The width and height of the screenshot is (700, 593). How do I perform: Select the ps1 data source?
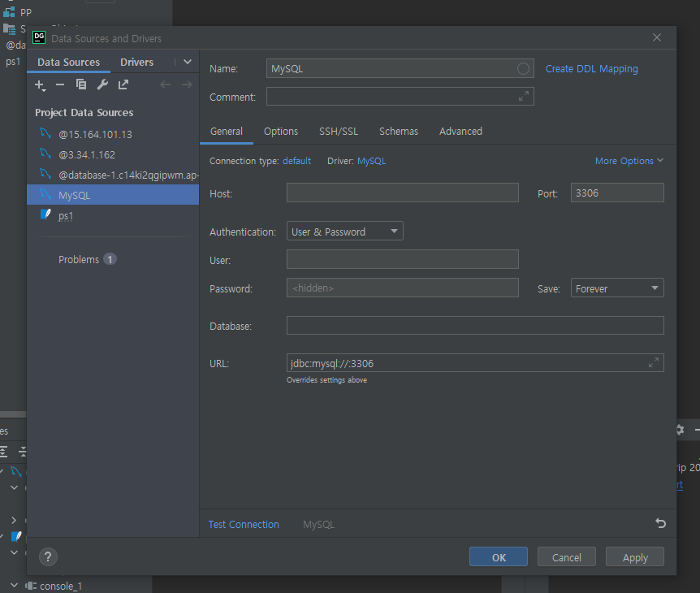pos(113,216)
